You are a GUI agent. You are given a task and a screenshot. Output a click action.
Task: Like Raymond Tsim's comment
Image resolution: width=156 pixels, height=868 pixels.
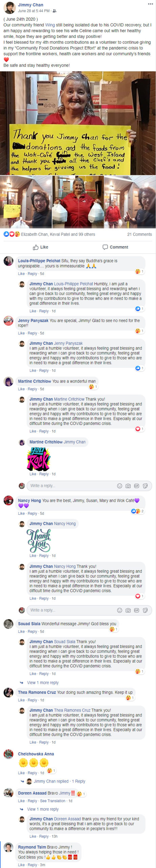point(22,865)
